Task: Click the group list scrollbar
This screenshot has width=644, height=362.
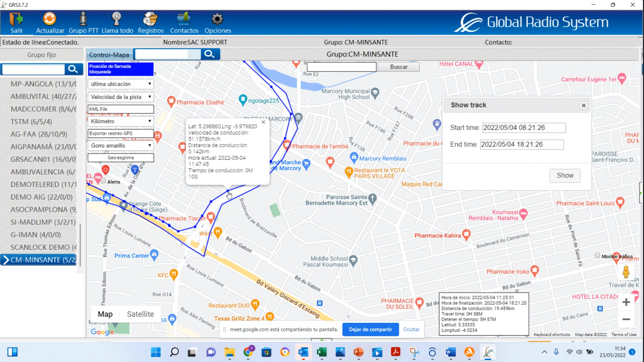Action: (x=80, y=245)
